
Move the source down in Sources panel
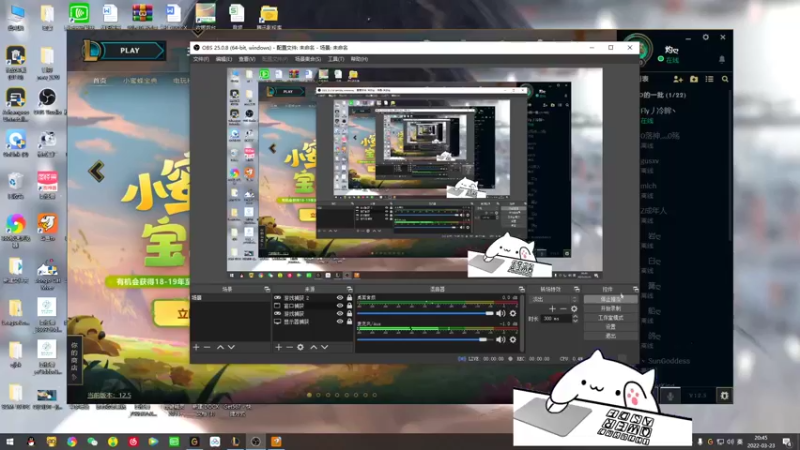pos(324,347)
